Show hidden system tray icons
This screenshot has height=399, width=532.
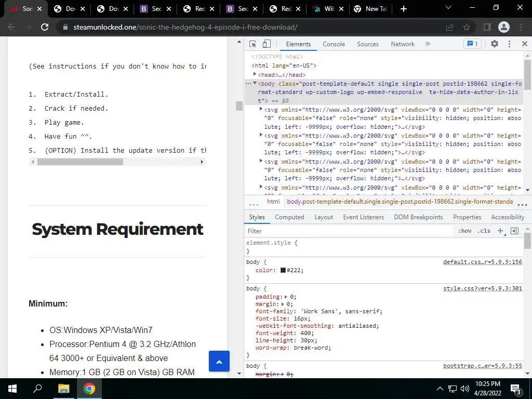point(440,389)
